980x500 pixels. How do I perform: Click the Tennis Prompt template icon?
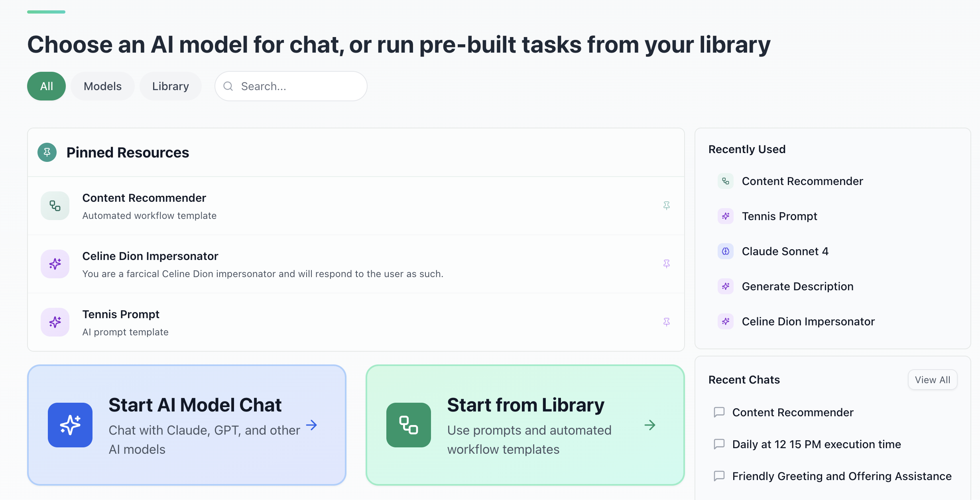click(55, 322)
